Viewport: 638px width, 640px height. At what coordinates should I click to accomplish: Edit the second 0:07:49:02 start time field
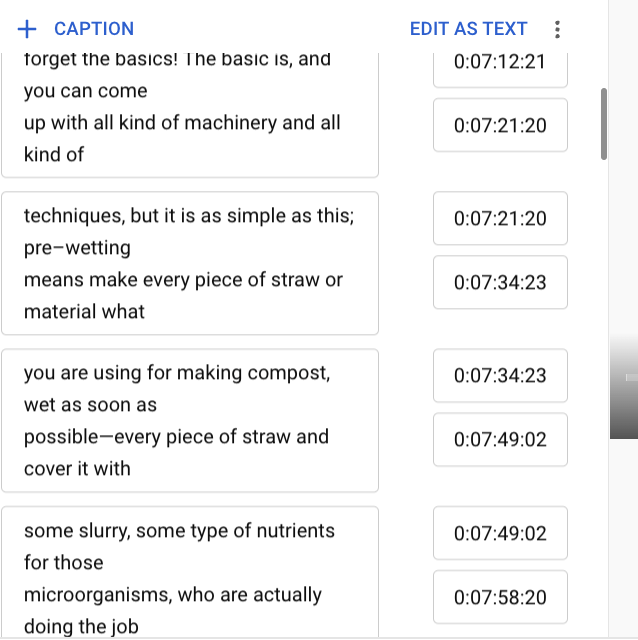click(x=500, y=533)
